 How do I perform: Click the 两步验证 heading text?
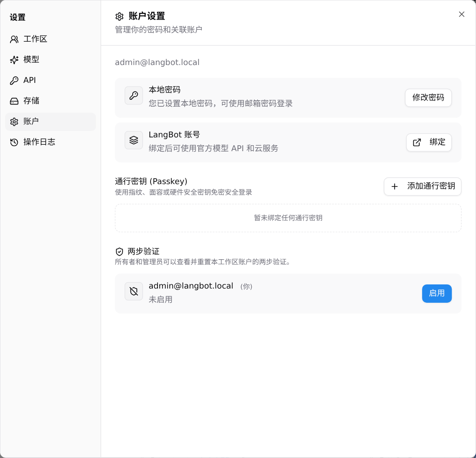click(x=143, y=251)
